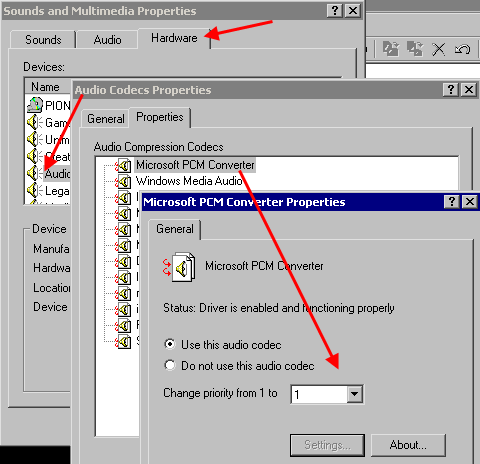Viewport: 480px width, 464px height.
Task: Select Windows Media Audio in codec list
Action: [x=189, y=181]
